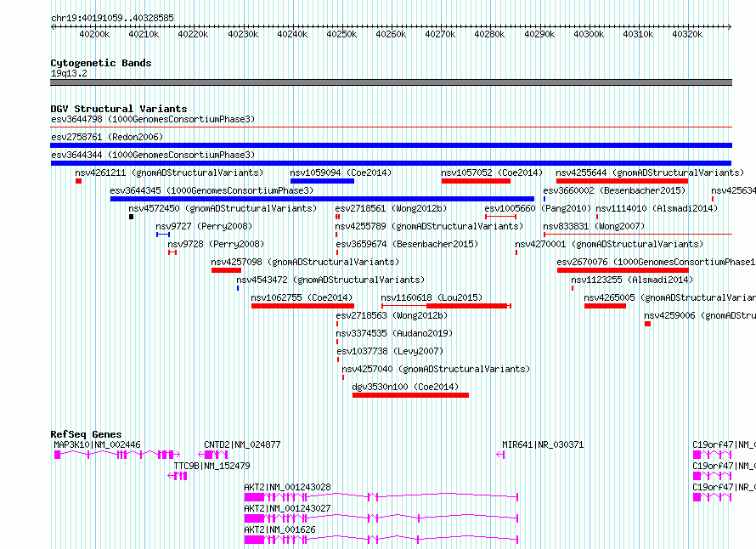Select nsv3374535 (Audano2019) label
This screenshot has width=756, height=549.
tap(394, 333)
